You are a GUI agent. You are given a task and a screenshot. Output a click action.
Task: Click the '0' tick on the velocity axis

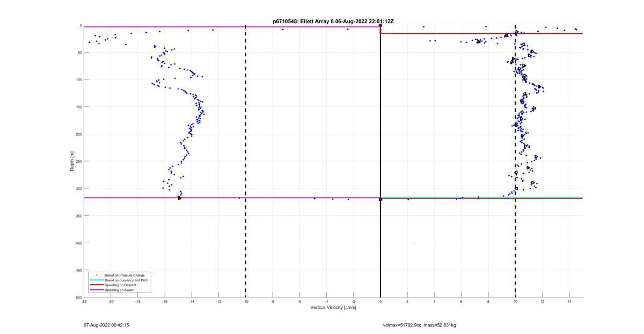(380, 301)
